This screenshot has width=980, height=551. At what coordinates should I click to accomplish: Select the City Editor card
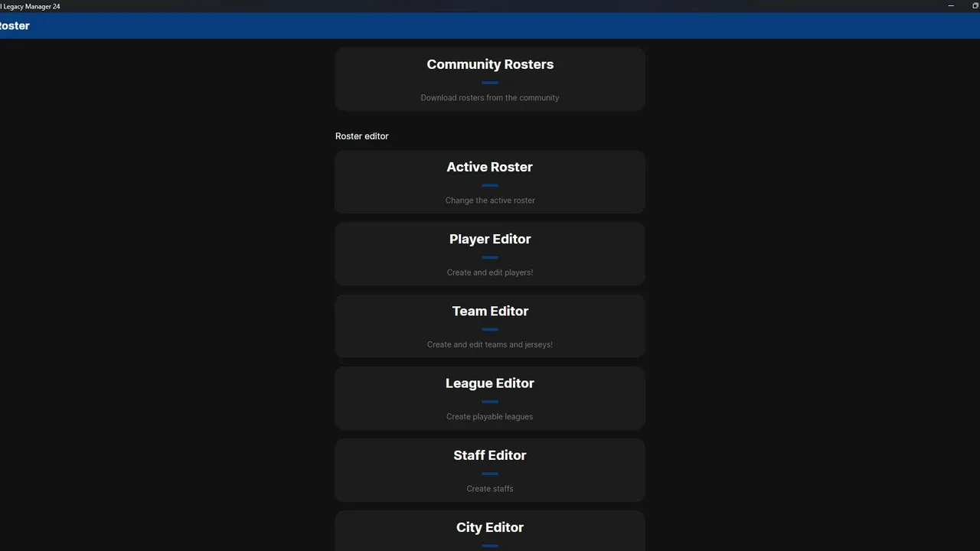click(490, 528)
